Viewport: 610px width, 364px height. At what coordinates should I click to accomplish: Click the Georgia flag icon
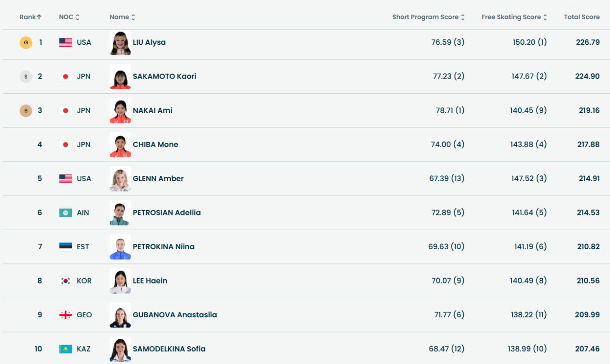pyautogui.click(x=65, y=315)
